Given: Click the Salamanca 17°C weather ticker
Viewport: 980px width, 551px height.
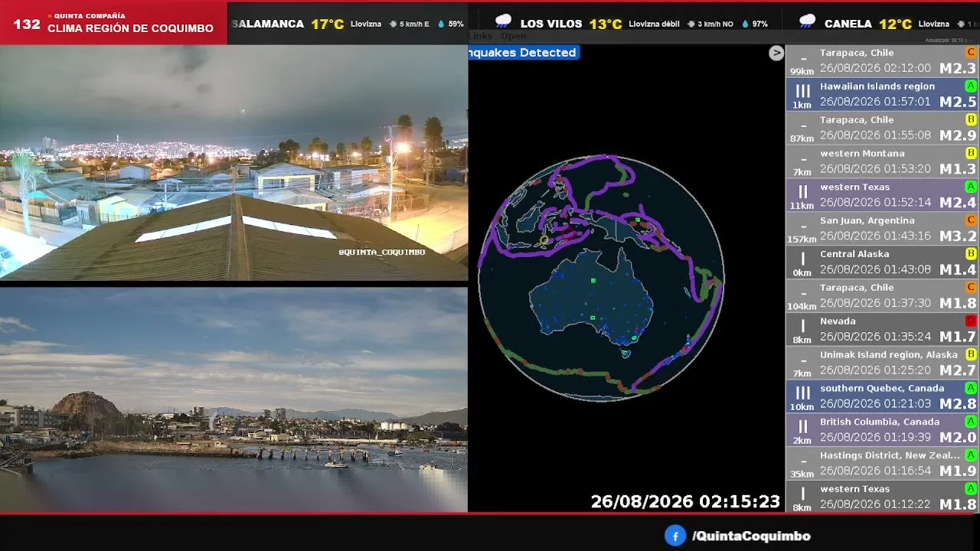Looking at the screenshot, I should (x=348, y=24).
